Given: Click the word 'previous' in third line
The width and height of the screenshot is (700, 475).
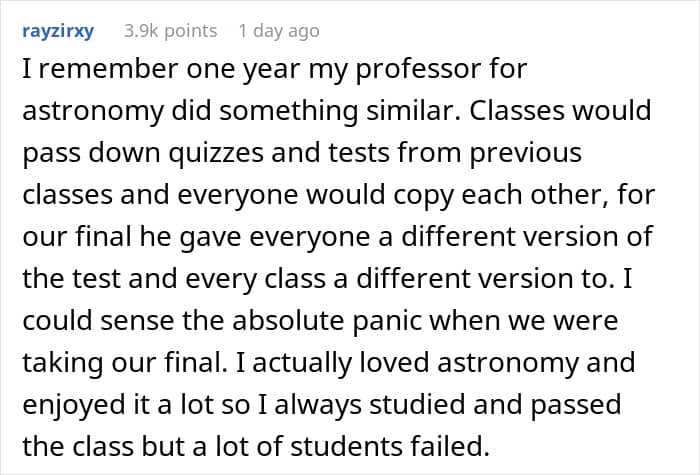Looking at the screenshot, I should (525, 153).
